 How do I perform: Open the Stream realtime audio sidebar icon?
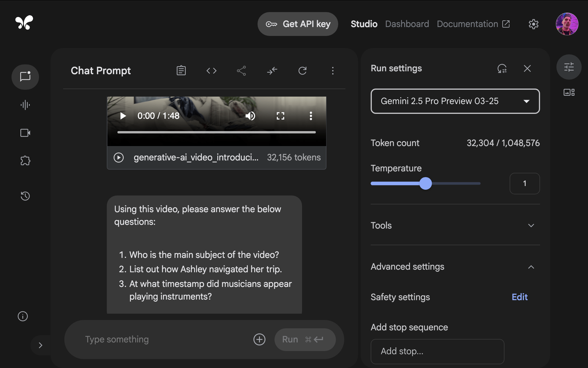point(25,105)
